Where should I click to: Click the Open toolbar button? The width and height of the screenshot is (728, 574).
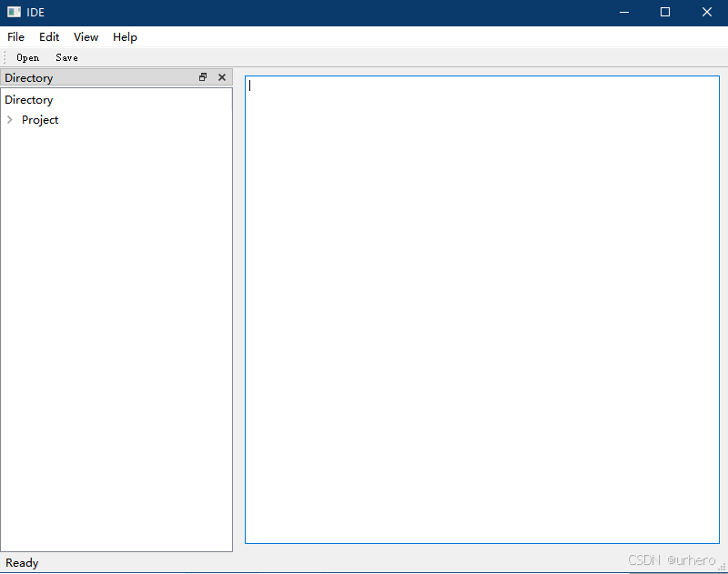click(x=28, y=57)
